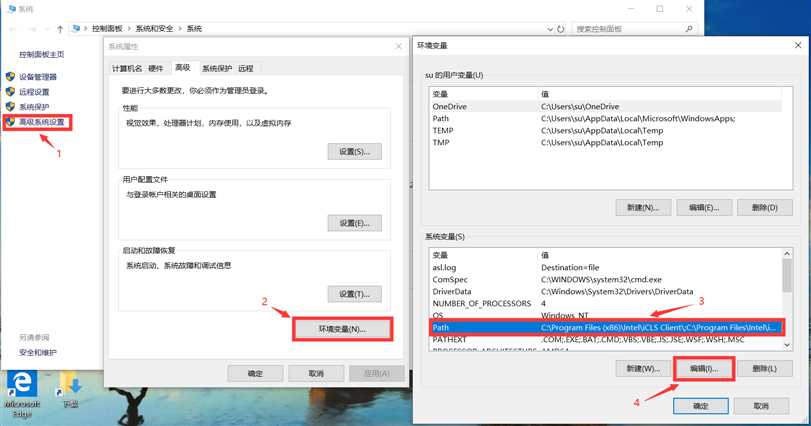Click 编辑(E) for user variables
This screenshot has width=811, height=426.
tap(704, 207)
